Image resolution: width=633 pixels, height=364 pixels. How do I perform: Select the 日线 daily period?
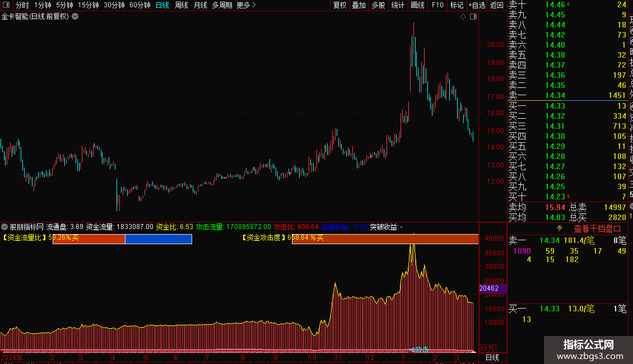click(162, 5)
